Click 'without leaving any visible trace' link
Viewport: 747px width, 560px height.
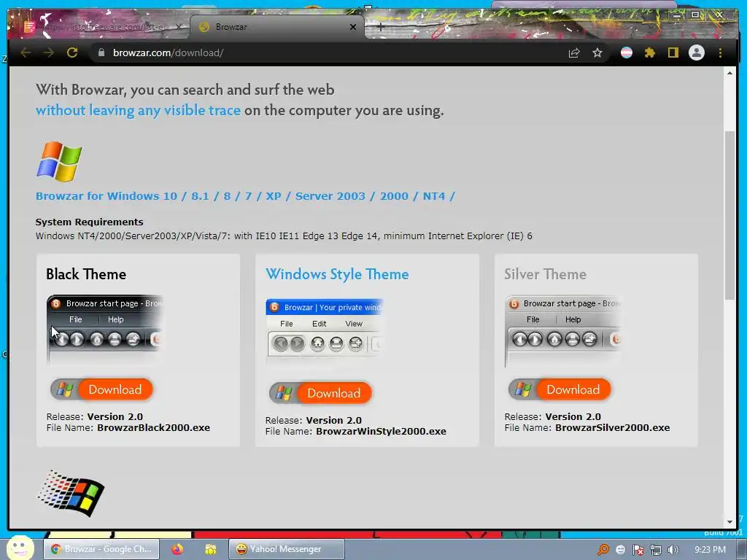pos(138,111)
